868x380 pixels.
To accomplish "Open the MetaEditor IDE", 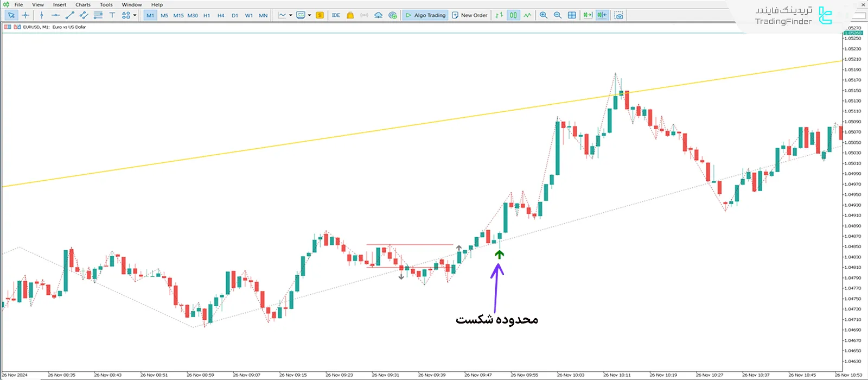I will (x=336, y=15).
